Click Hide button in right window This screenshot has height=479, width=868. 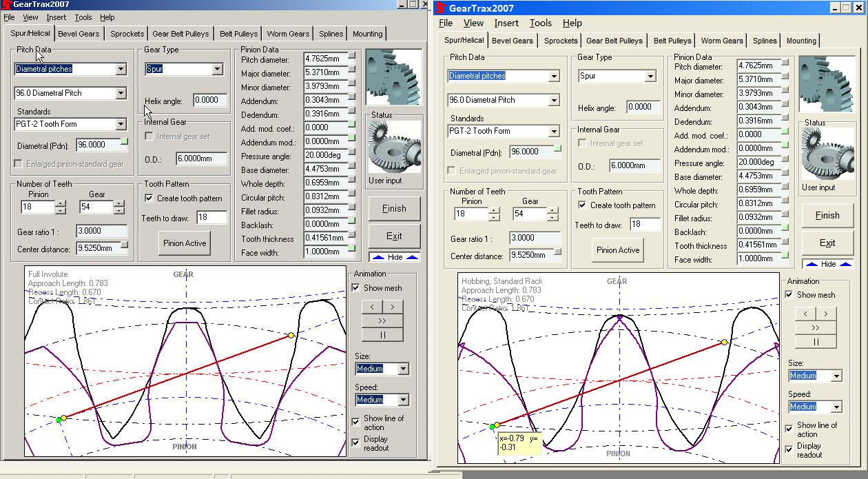tap(828, 264)
